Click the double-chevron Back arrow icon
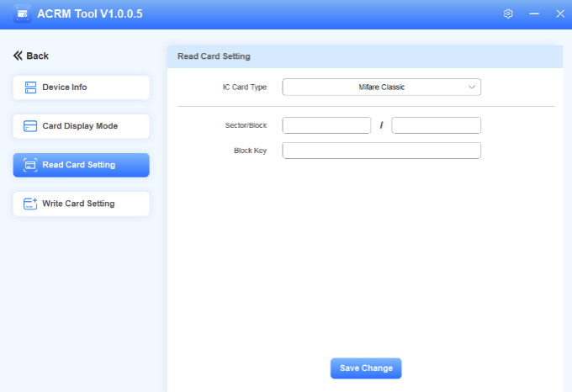The width and height of the screenshot is (572, 392). tap(18, 56)
